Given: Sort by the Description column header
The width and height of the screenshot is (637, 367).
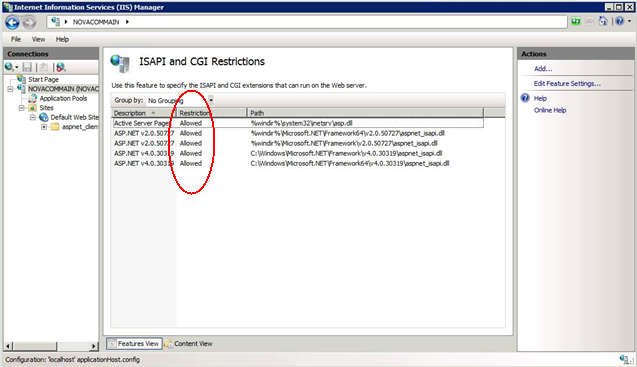Looking at the screenshot, I should point(144,113).
